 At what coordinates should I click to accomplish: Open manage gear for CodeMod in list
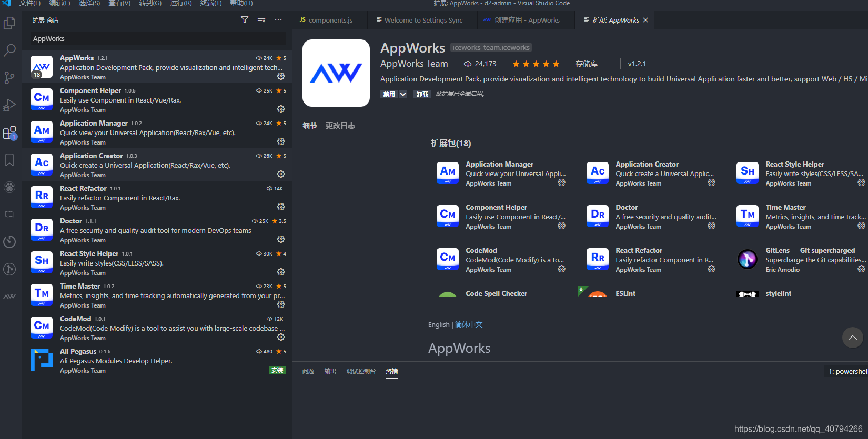click(x=281, y=337)
